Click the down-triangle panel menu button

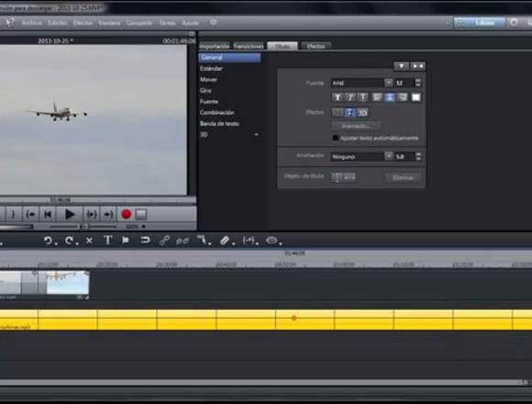402,66
